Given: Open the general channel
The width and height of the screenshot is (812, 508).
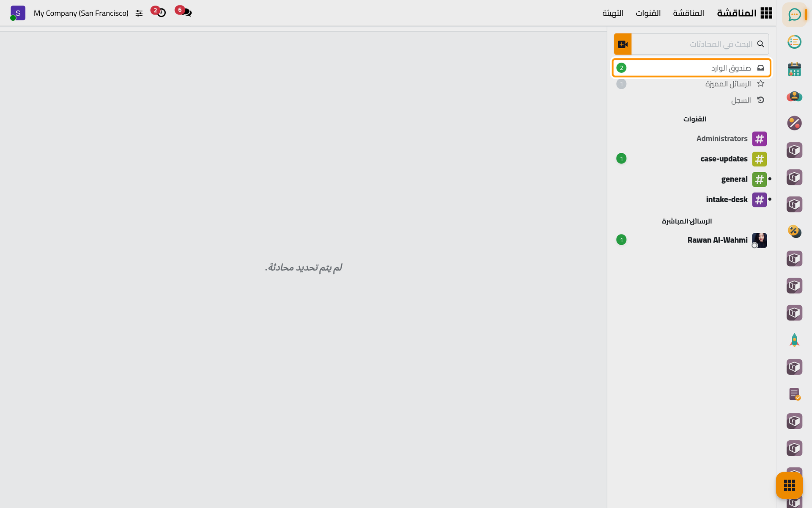Looking at the screenshot, I should pyautogui.click(x=691, y=179).
